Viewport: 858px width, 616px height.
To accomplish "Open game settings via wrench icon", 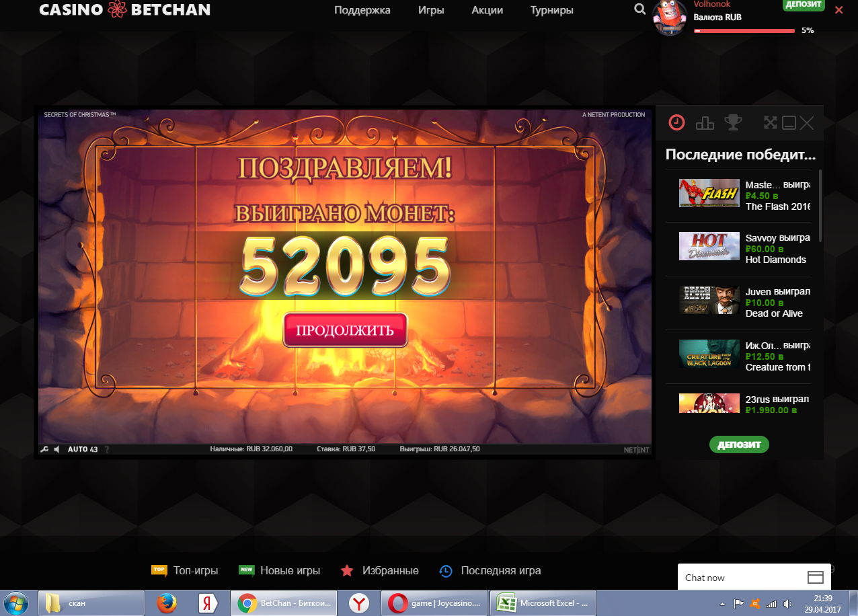I will coord(44,449).
